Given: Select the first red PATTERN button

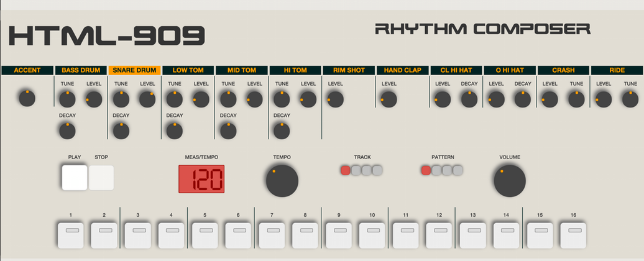Looking at the screenshot, I should pos(426,170).
